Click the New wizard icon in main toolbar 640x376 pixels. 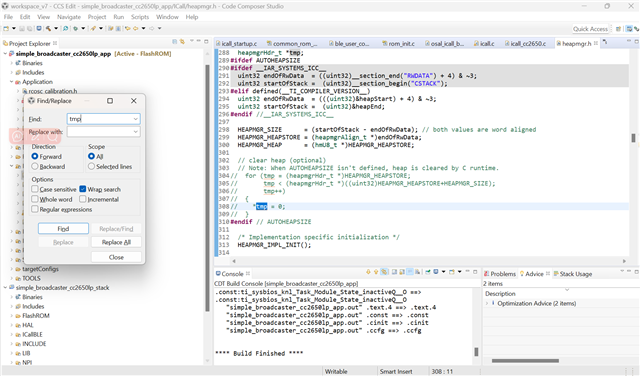point(6,28)
